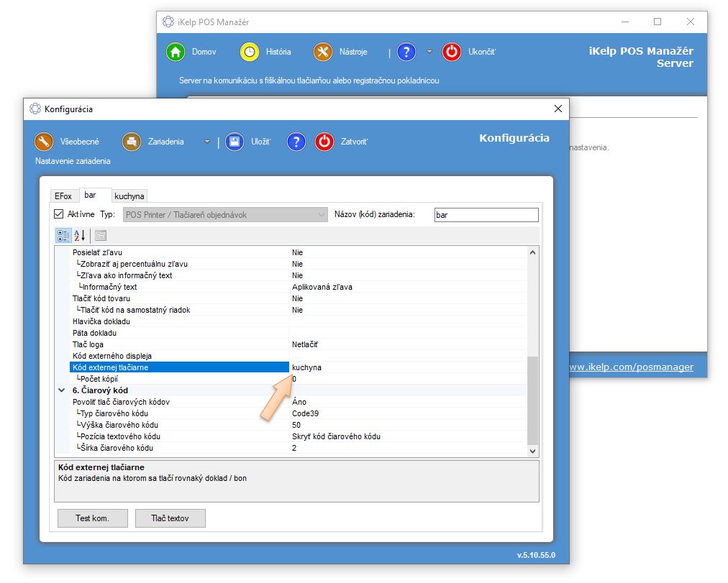Switch to the EFox tab
Image resolution: width=728 pixels, height=583 pixels.
pyautogui.click(x=63, y=196)
